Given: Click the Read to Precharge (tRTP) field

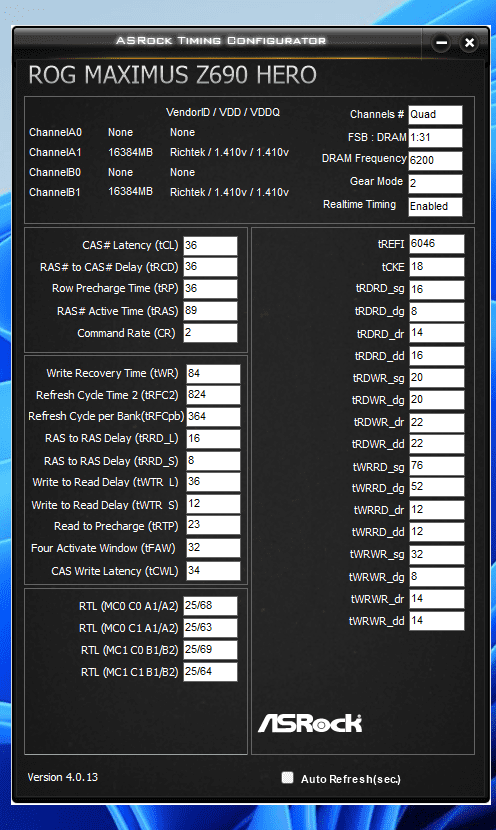Looking at the screenshot, I should pyautogui.click(x=213, y=525).
